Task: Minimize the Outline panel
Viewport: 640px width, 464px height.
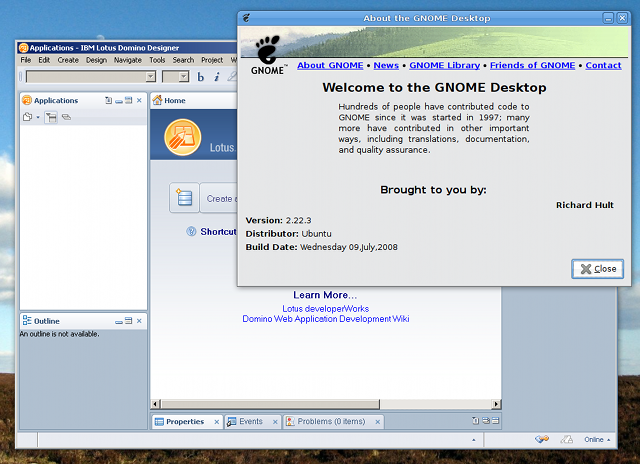Action: (x=119, y=322)
